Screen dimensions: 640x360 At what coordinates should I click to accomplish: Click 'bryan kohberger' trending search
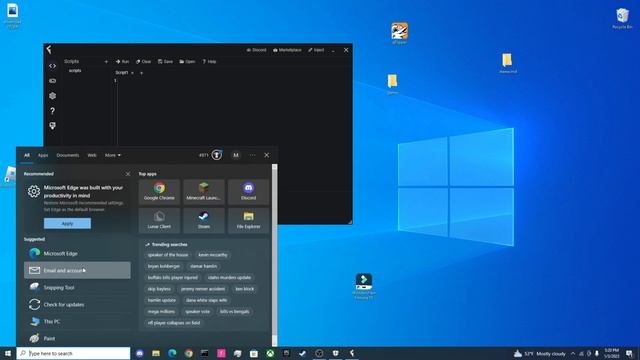pos(164,266)
